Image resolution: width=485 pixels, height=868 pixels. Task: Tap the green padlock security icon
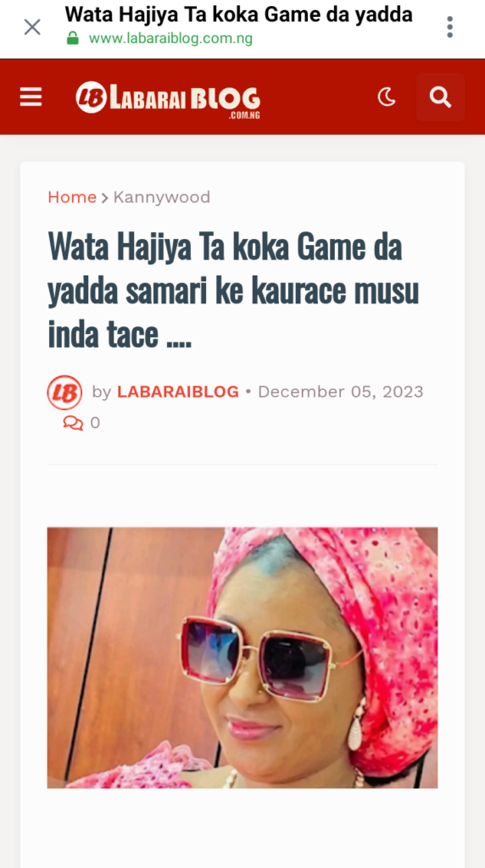pos(73,38)
